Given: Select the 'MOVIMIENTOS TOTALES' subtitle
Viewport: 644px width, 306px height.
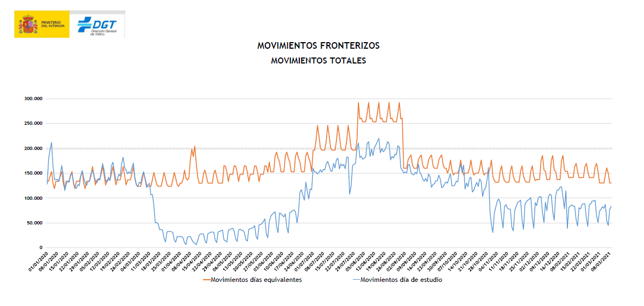Looking at the screenshot, I should 318,60.
